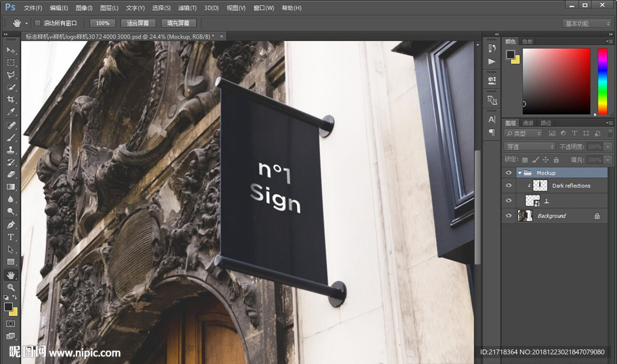Open the Hand tool preset picker arrow

(x=27, y=24)
